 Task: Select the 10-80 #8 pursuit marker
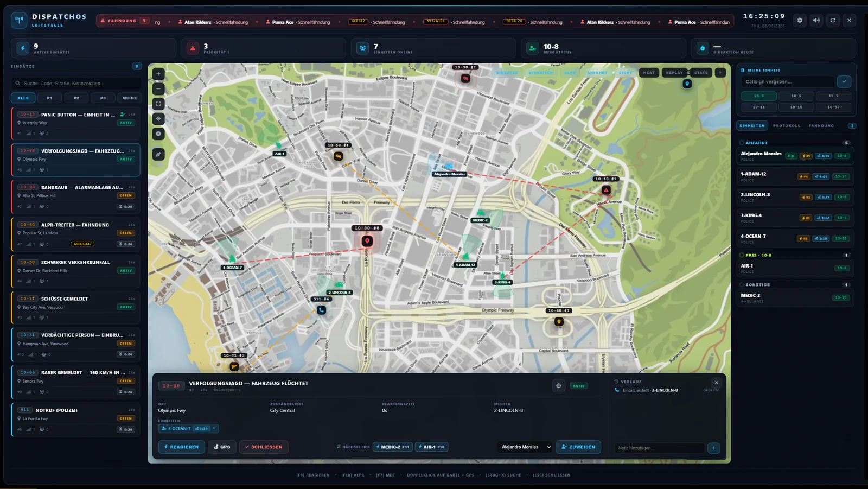367,240
